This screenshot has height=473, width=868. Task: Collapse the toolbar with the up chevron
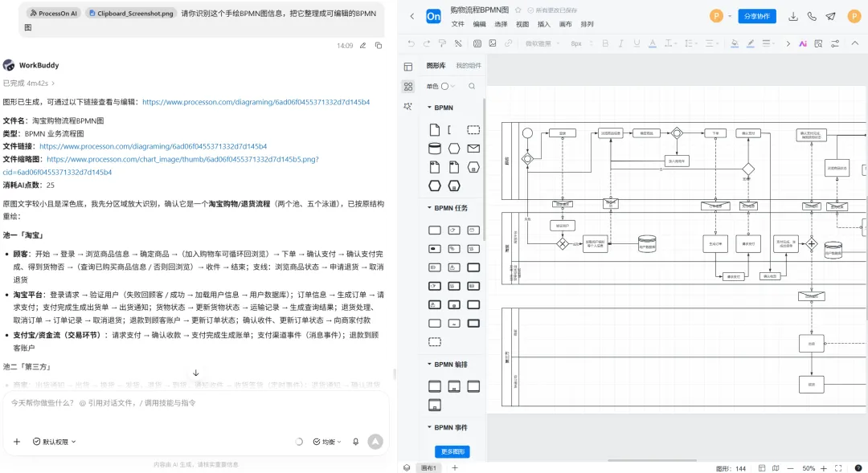coord(854,43)
